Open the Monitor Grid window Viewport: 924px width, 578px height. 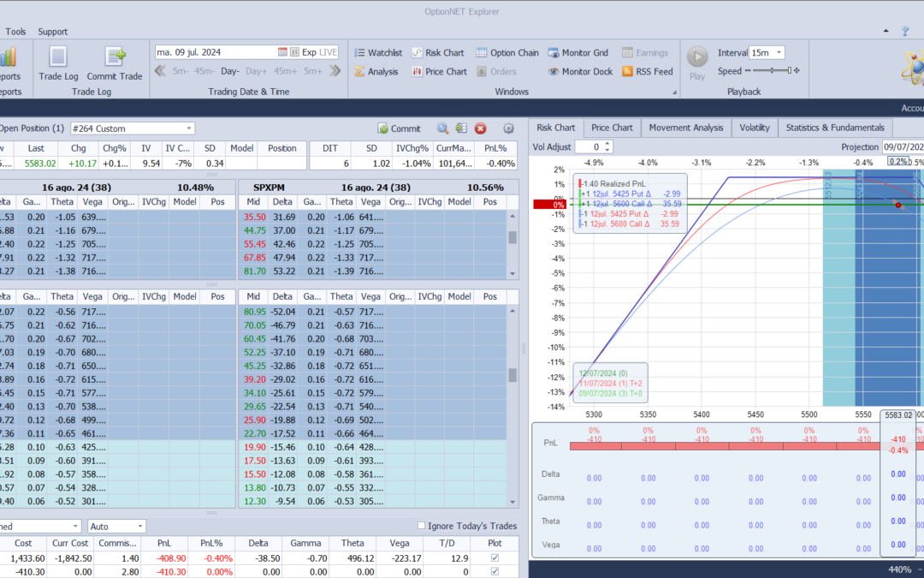578,52
